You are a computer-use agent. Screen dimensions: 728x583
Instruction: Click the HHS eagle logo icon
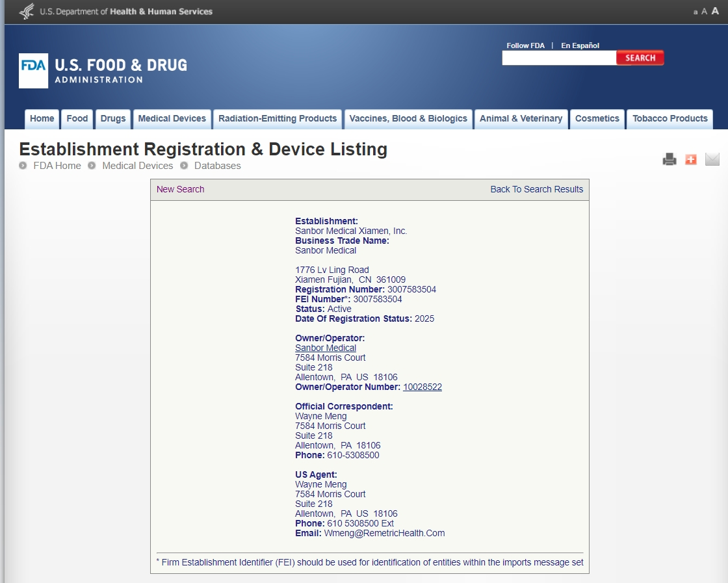[x=27, y=11]
